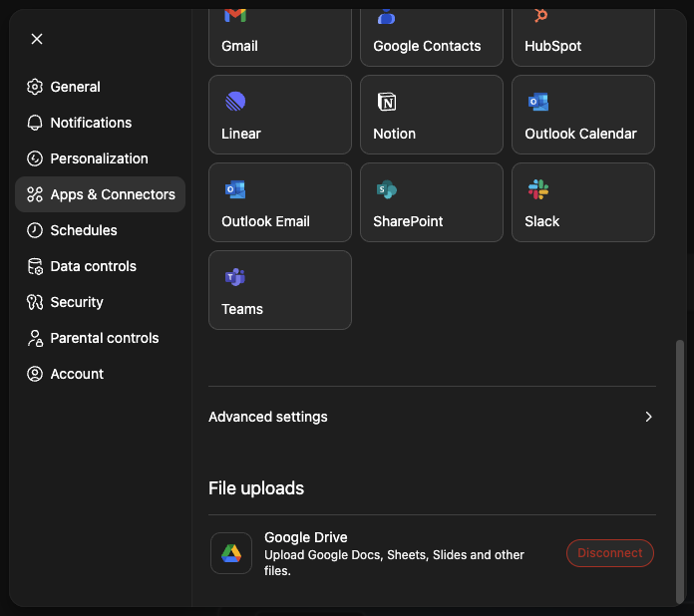Click the vertical scrollbar thumb

click(x=679, y=471)
